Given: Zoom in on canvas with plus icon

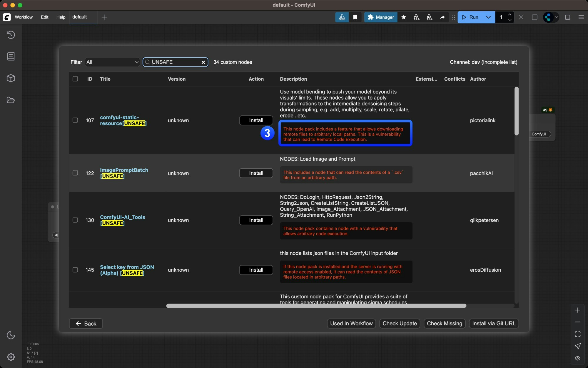Looking at the screenshot, I should [x=578, y=310].
